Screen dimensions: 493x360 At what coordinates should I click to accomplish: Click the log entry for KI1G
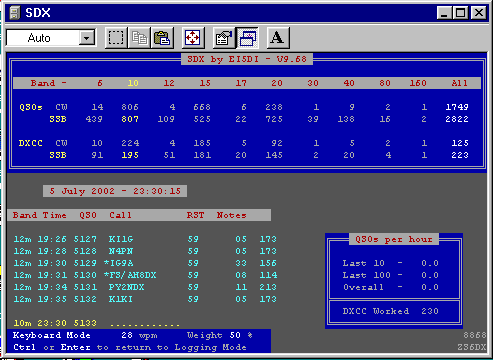tap(145, 239)
